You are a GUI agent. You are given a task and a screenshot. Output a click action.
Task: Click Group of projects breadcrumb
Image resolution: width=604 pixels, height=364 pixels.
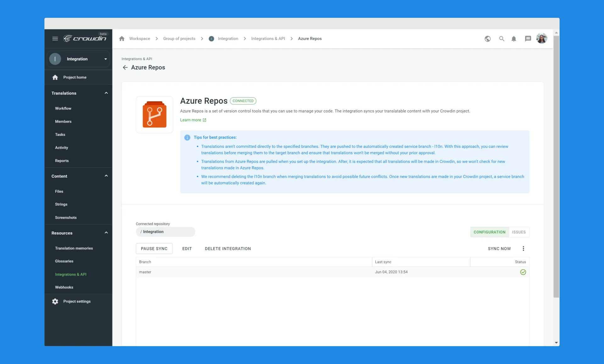[x=179, y=39]
